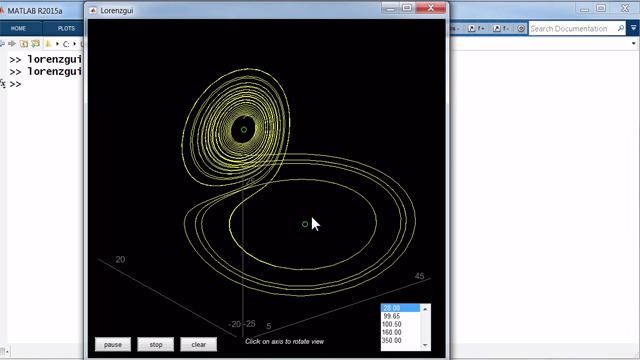Click the stop button in Lorenzgui
640x360 pixels.
point(156,344)
